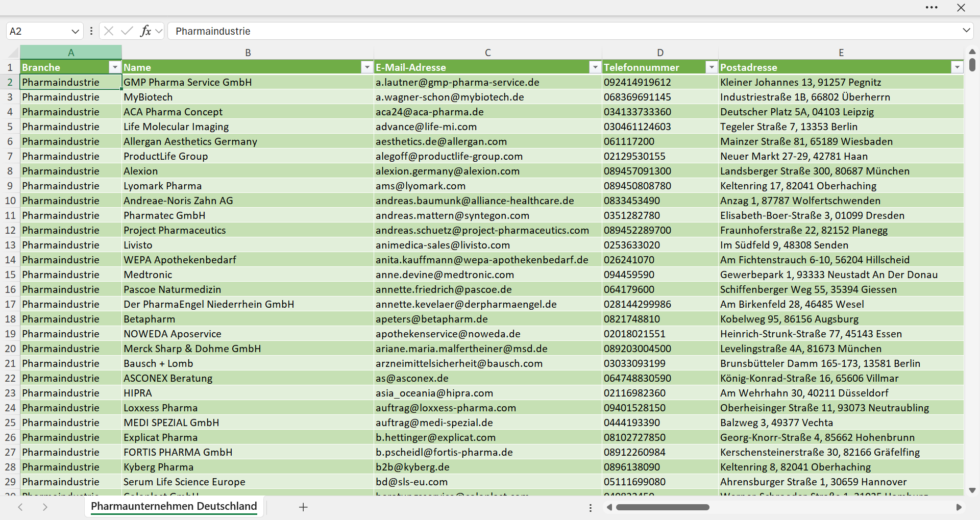Viewport: 980px width, 520px height.
Task: Go to the previous sheet arrow
Action: [x=20, y=507]
